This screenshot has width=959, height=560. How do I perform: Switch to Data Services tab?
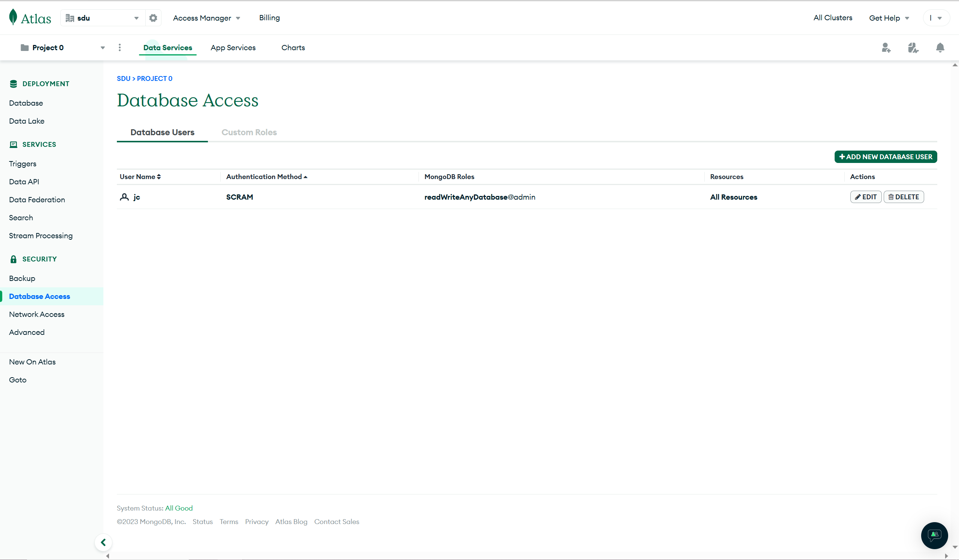tap(167, 48)
